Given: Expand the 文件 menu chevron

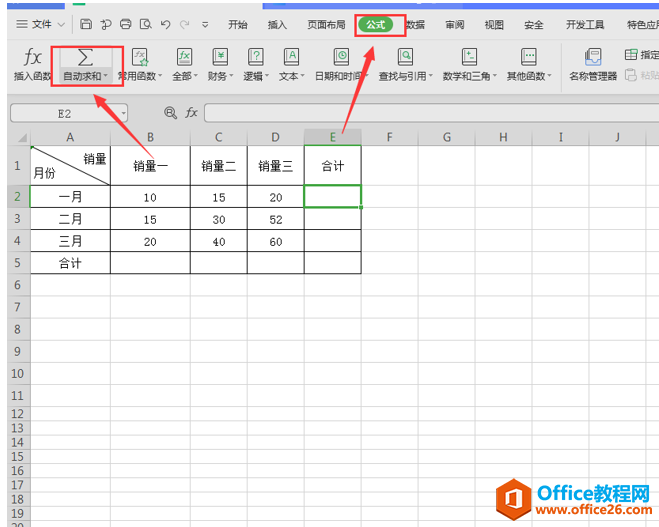Looking at the screenshot, I should 61,25.
